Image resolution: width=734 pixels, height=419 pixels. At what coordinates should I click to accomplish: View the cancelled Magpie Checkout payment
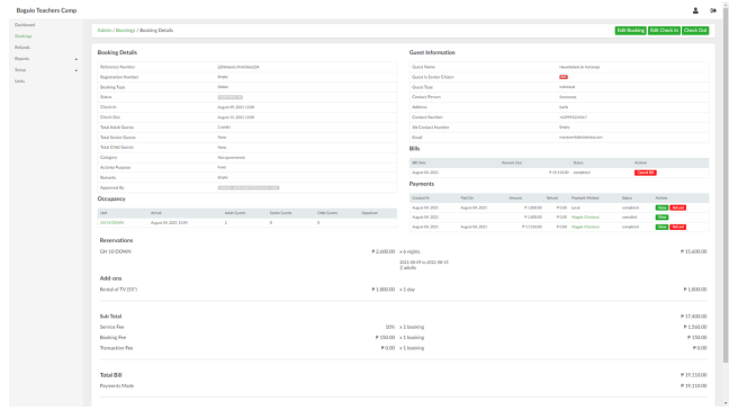tap(661, 217)
